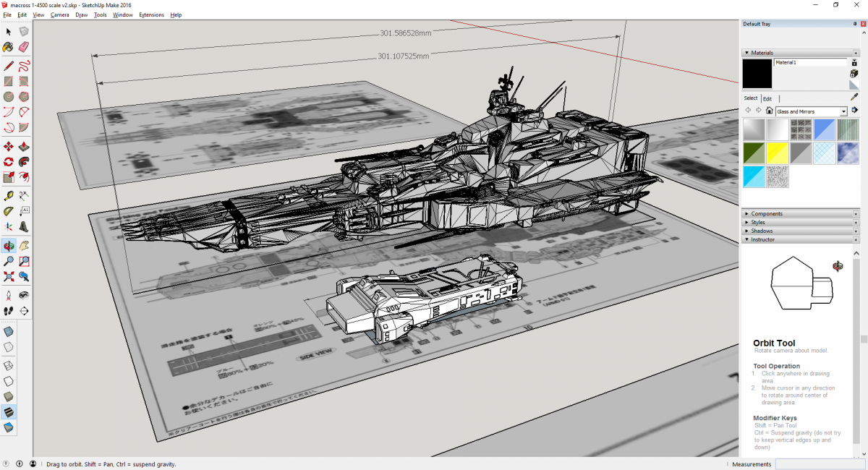
Task: Click the sign-in profile status button
Action: coord(31,463)
